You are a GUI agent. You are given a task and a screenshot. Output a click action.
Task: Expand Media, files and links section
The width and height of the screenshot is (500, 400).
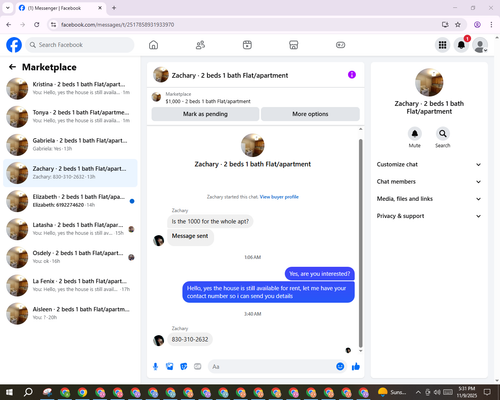pyautogui.click(x=429, y=199)
